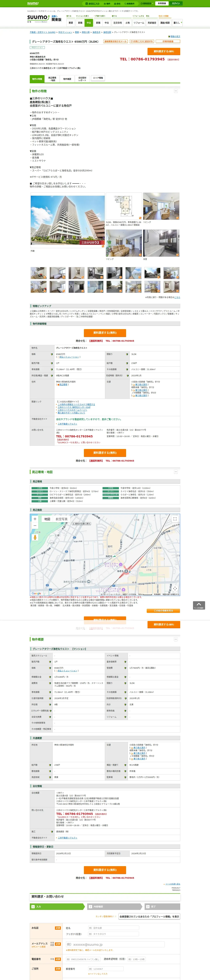Switch to 会社取材レポート section tab
The width and height of the screenshot is (210, 980).
click(x=82, y=79)
